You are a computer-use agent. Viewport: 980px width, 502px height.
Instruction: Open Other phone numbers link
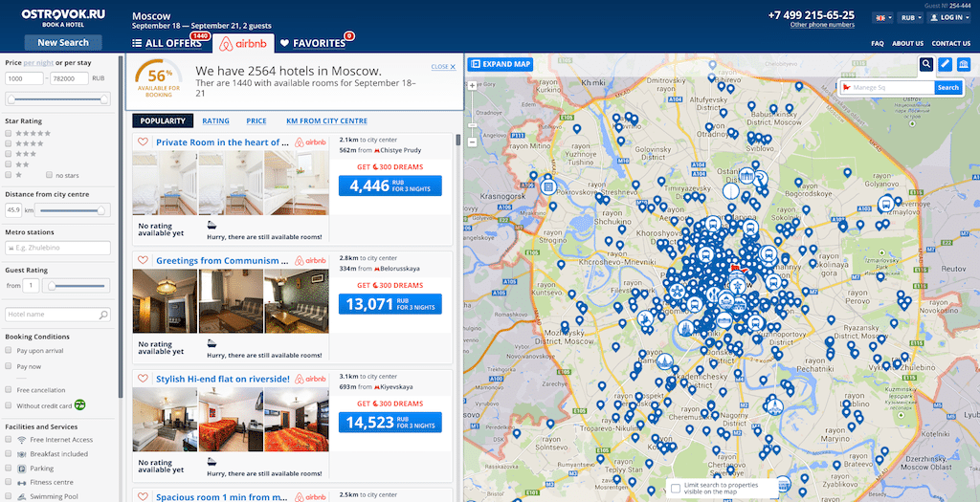click(x=822, y=25)
